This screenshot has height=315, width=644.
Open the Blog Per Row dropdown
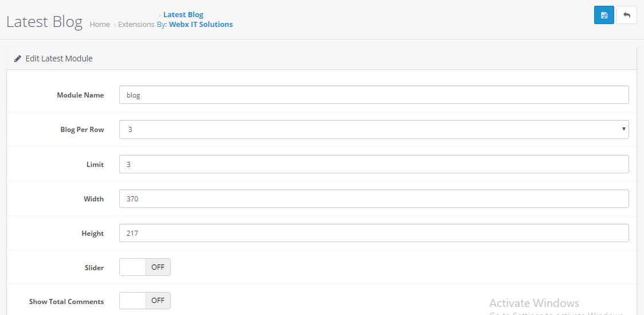374,130
